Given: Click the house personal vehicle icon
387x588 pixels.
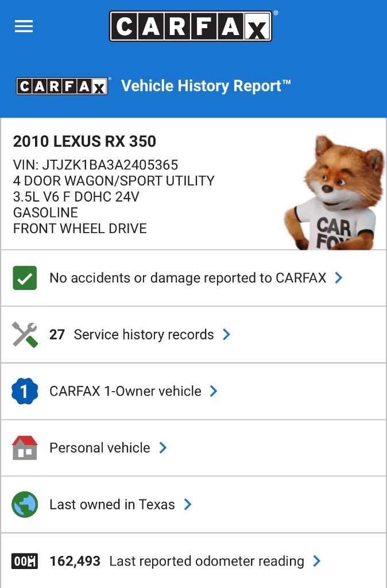Looking at the screenshot, I should click(25, 448).
